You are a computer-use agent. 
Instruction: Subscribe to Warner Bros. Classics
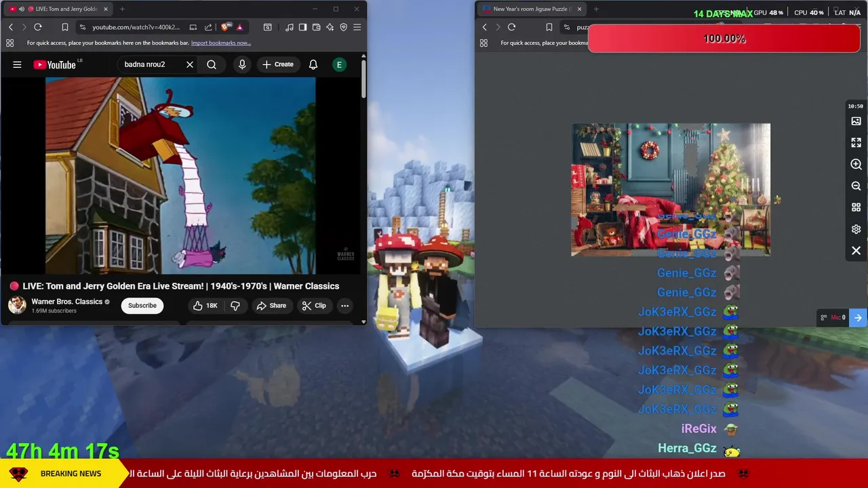(x=142, y=305)
